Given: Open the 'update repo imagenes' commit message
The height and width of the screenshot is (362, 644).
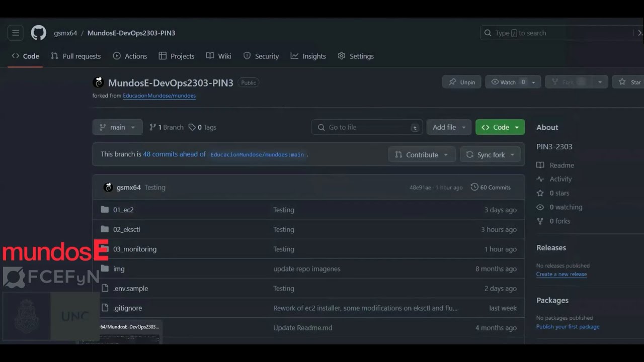Looking at the screenshot, I should click(x=307, y=268).
